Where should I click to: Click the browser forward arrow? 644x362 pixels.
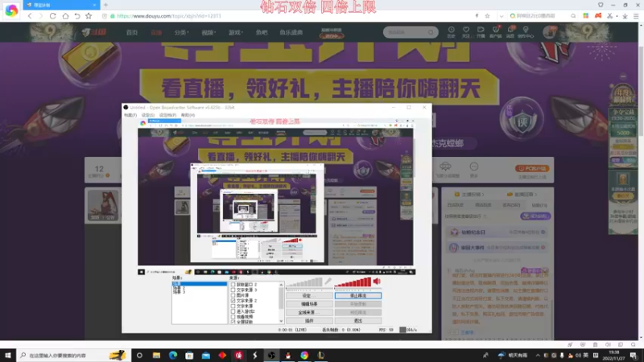point(41,16)
